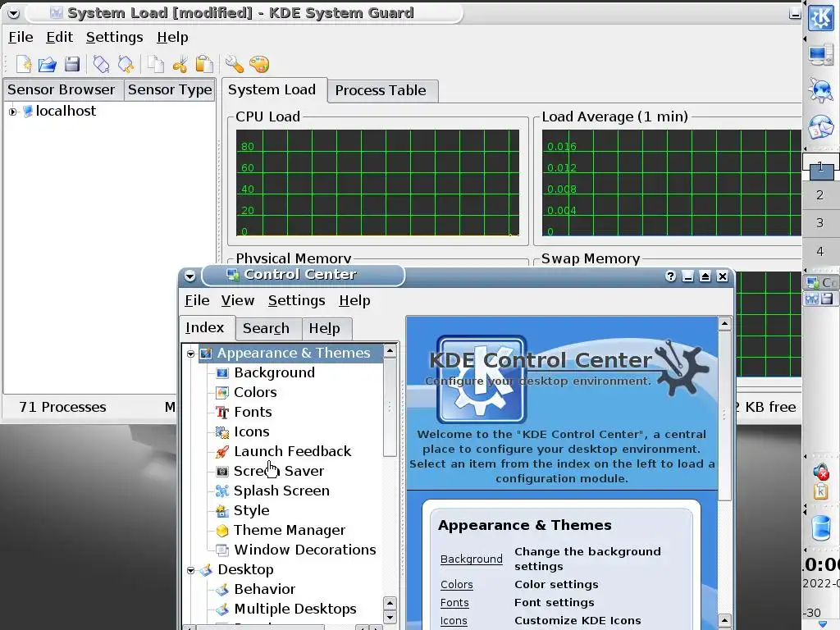Click the paint palette Configure Style icon
This screenshot has height=630, width=840.
pyautogui.click(x=259, y=64)
